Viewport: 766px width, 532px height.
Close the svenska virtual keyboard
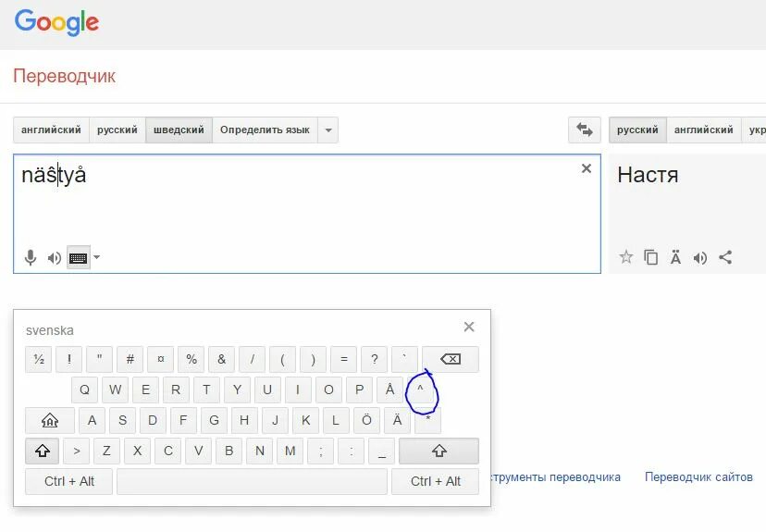(469, 327)
